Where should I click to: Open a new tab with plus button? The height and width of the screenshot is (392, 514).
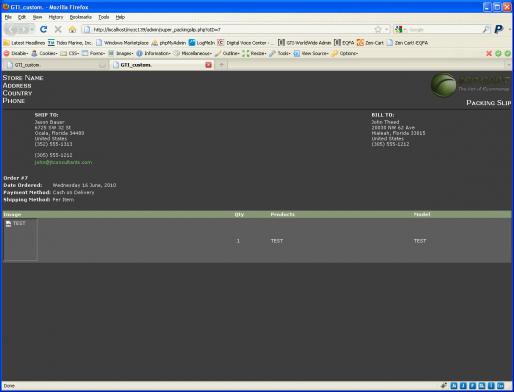(221, 65)
